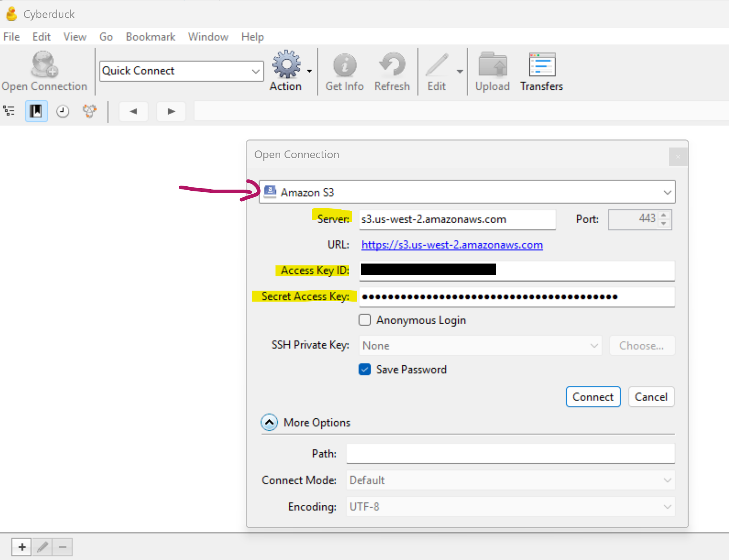
Task: Open the Bookmark menu
Action: click(150, 37)
